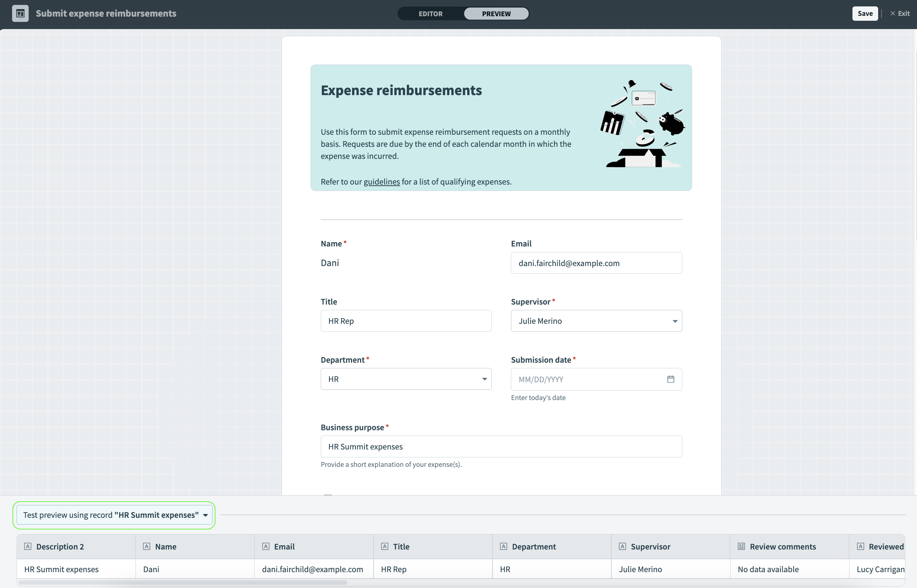Image resolution: width=917 pixels, height=588 pixels.
Task: Click the Title column type icon
Action: pos(385,546)
